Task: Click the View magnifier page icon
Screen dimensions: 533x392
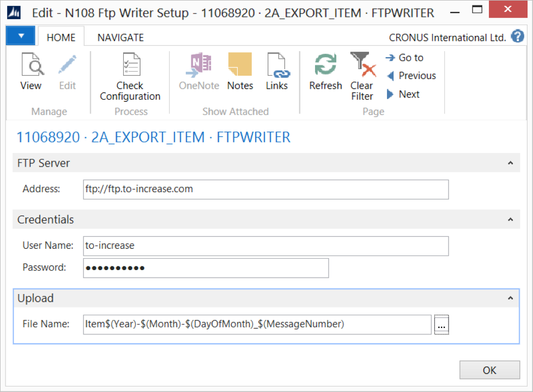Action: (32, 64)
